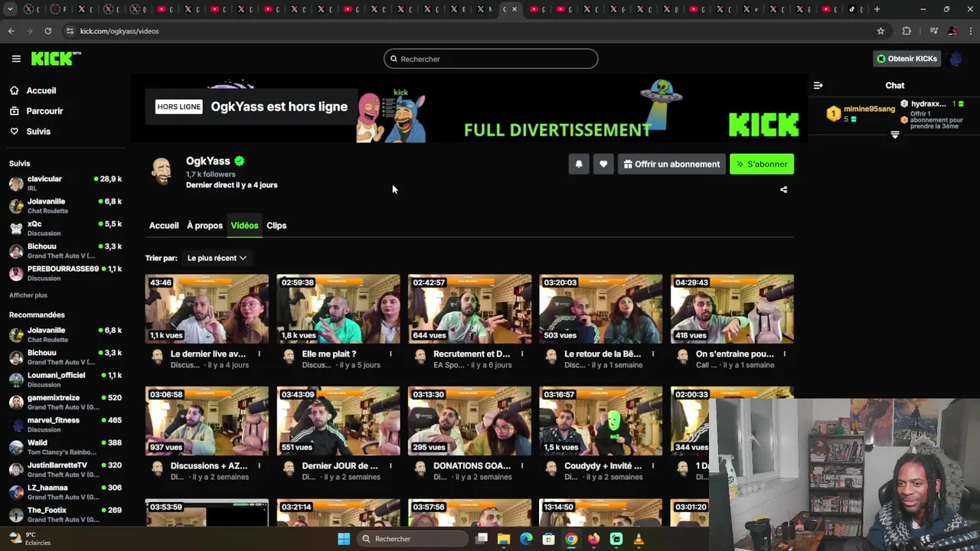Play the 04:29:43 video thumbnail

pos(732,309)
